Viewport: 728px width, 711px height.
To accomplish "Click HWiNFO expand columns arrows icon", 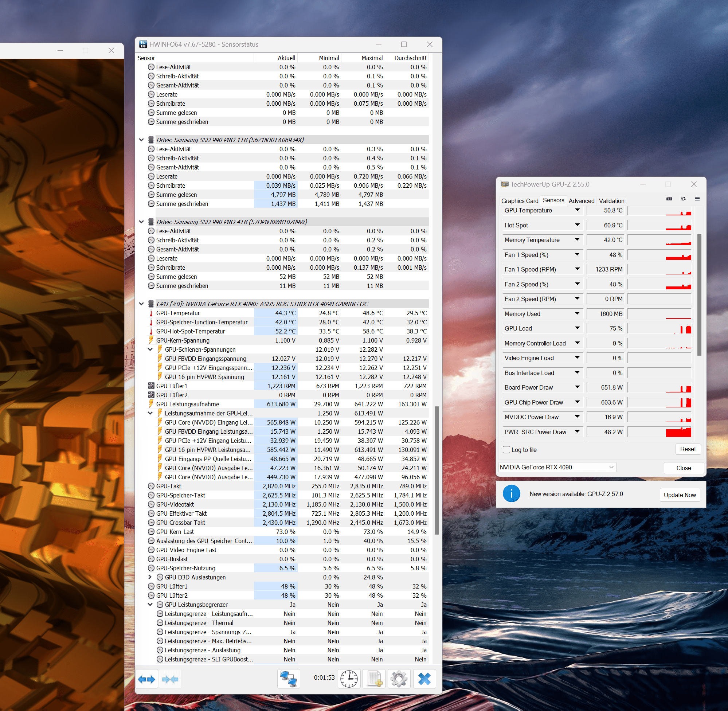I will click(146, 679).
